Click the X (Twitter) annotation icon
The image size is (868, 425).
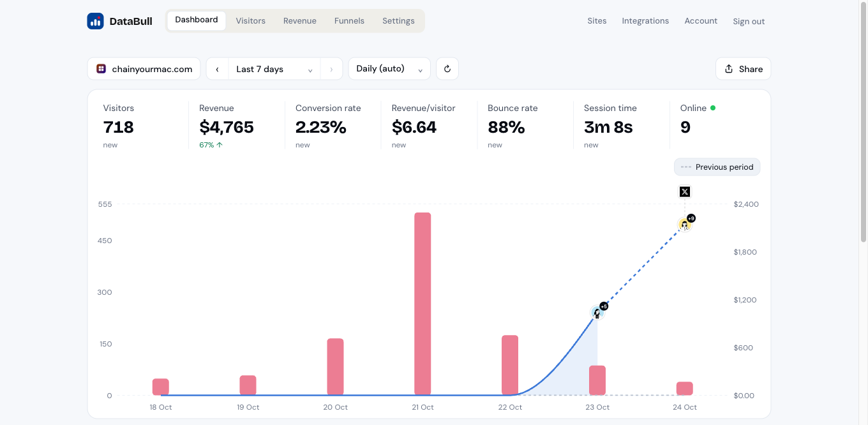(x=685, y=191)
